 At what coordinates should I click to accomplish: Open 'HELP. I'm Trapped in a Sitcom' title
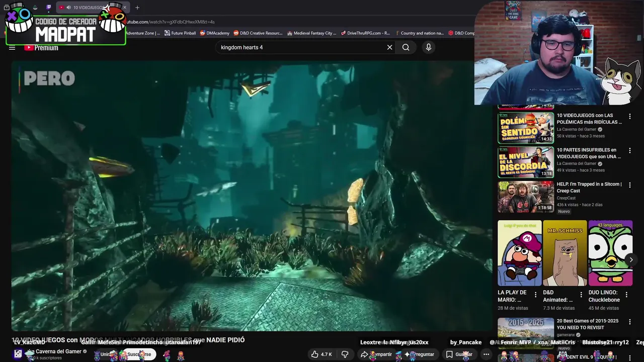589,188
